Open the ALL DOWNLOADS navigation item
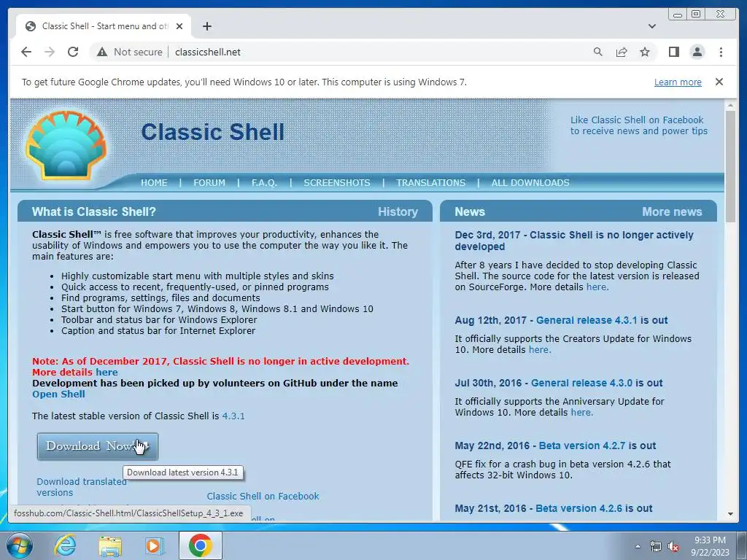The width and height of the screenshot is (747, 560). point(530,183)
